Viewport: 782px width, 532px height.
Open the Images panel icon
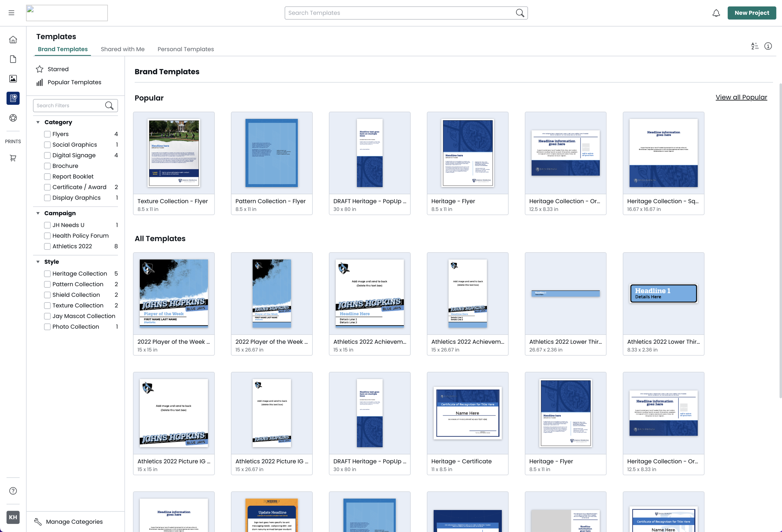click(13, 79)
